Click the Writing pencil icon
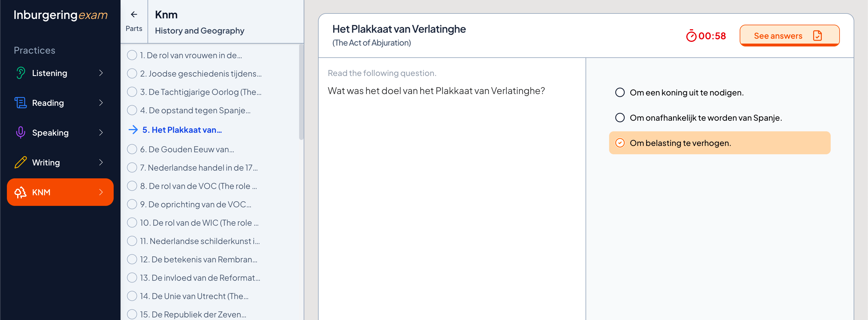This screenshot has width=868, height=320. tap(21, 162)
